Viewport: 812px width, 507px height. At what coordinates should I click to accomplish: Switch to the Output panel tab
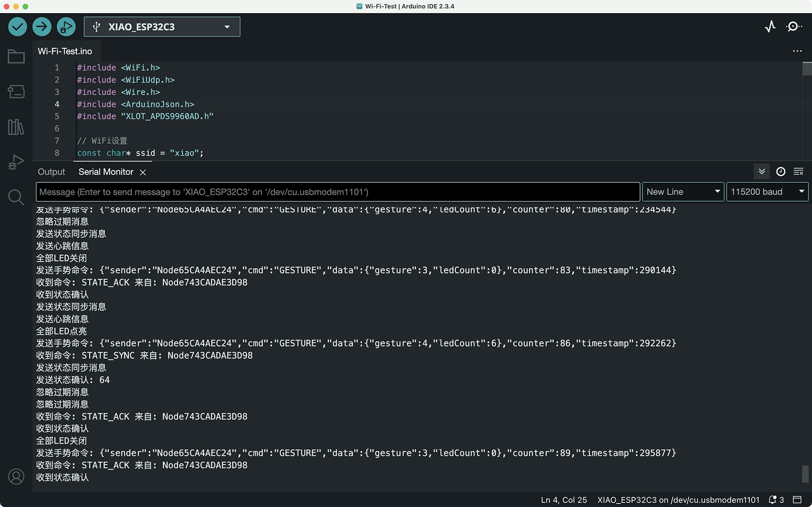tap(51, 172)
